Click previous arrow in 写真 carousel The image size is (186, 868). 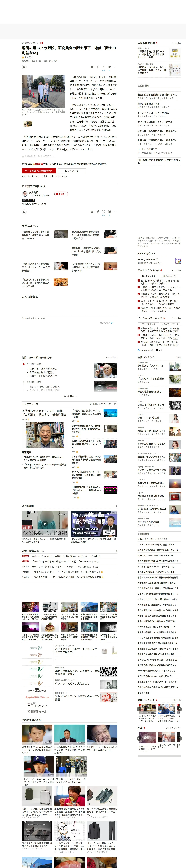click(139, 738)
